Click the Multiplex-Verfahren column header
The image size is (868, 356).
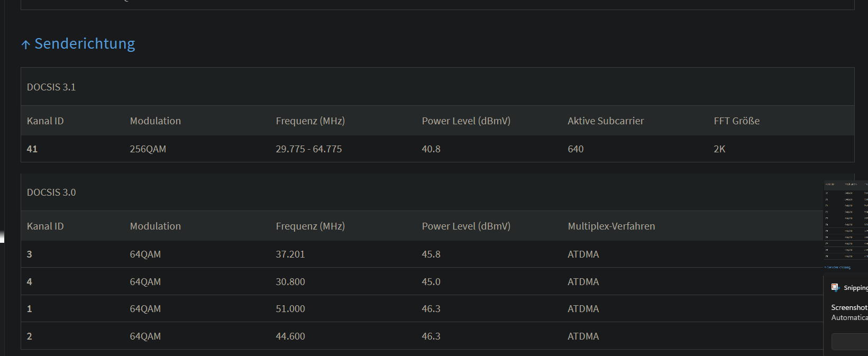coord(611,226)
